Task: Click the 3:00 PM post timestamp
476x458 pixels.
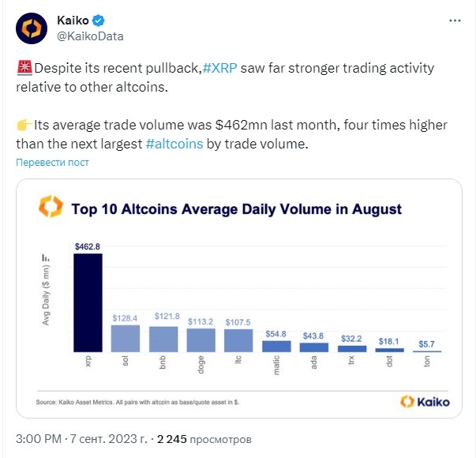Action: (x=41, y=437)
